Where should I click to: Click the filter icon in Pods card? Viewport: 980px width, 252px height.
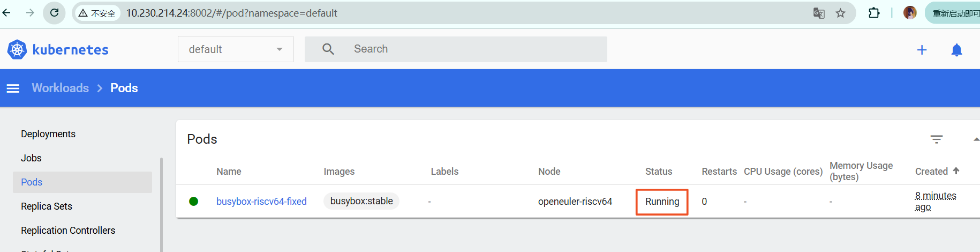(x=936, y=139)
